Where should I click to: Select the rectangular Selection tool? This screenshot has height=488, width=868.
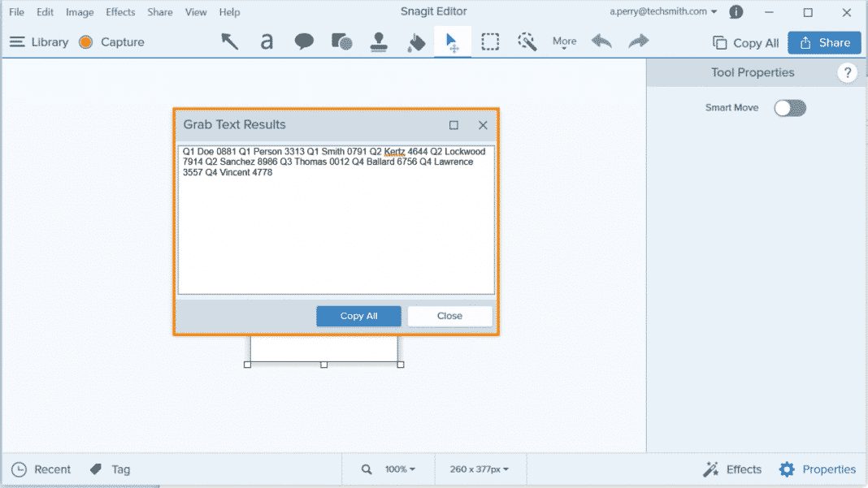(490, 41)
